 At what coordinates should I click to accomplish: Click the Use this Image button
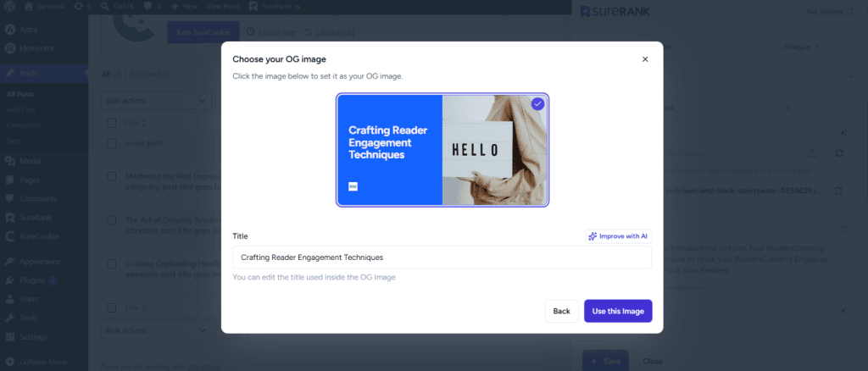pos(618,312)
